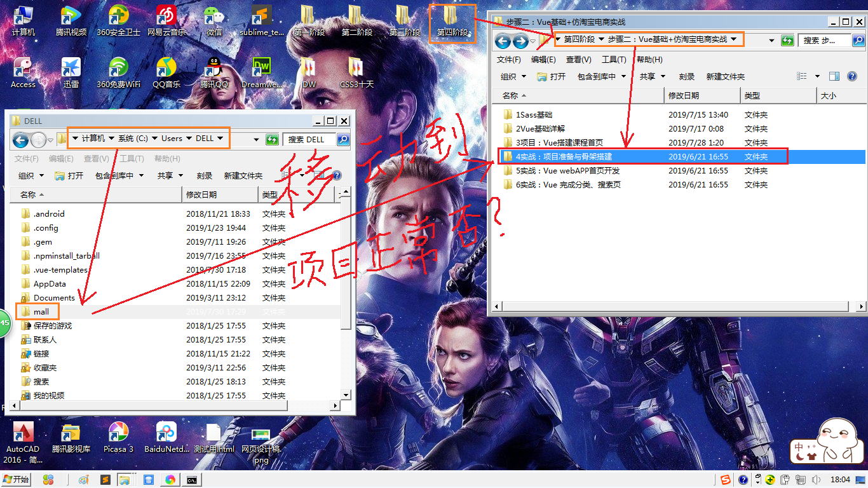Select the Access desktop shortcut
Viewport: 868px width, 488px height.
[23, 72]
